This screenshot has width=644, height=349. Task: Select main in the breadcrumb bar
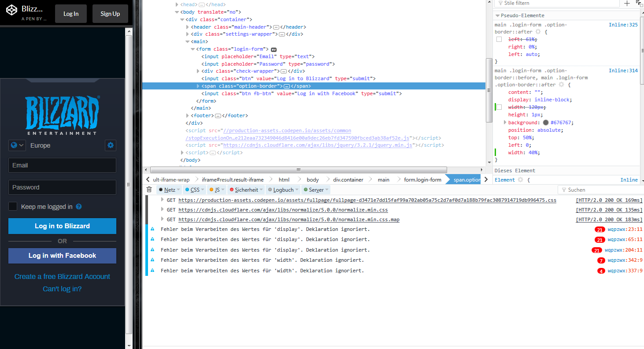point(383,180)
